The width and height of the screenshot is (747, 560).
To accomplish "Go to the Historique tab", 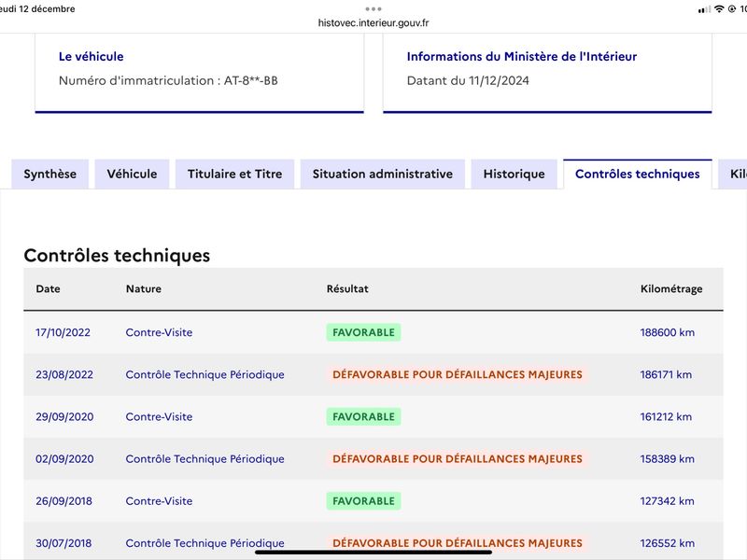I will [514, 174].
